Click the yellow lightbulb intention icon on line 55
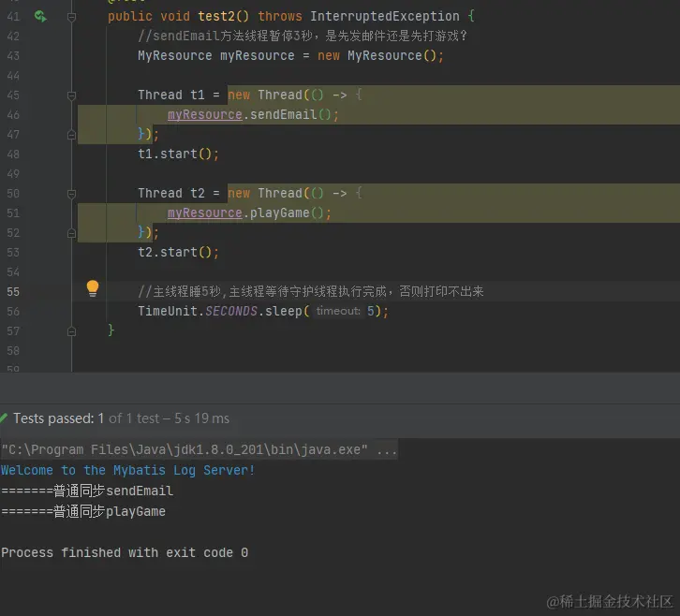The width and height of the screenshot is (680, 616). pyautogui.click(x=93, y=288)
